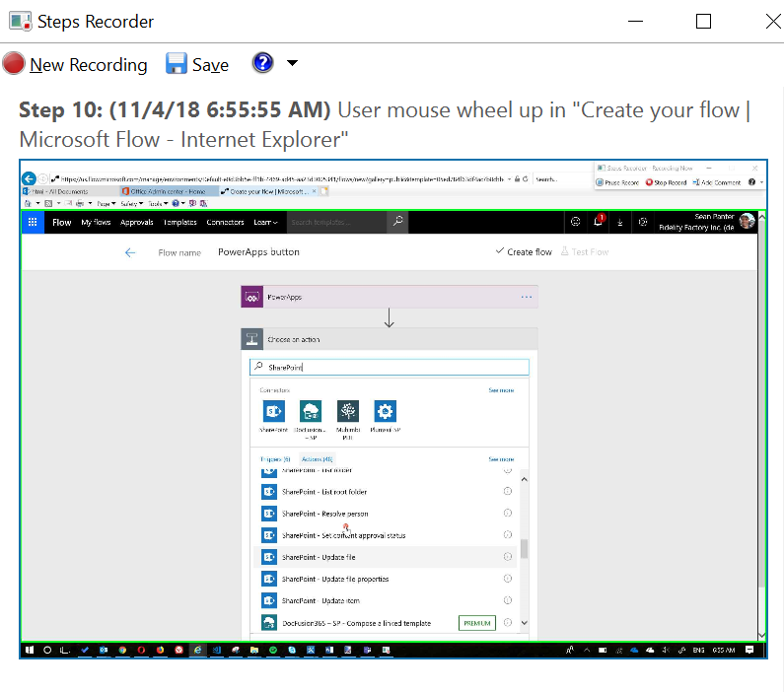784x692 pixels.
Task: Click the actions list scrollbar thumb
Action: click(525, 548)
